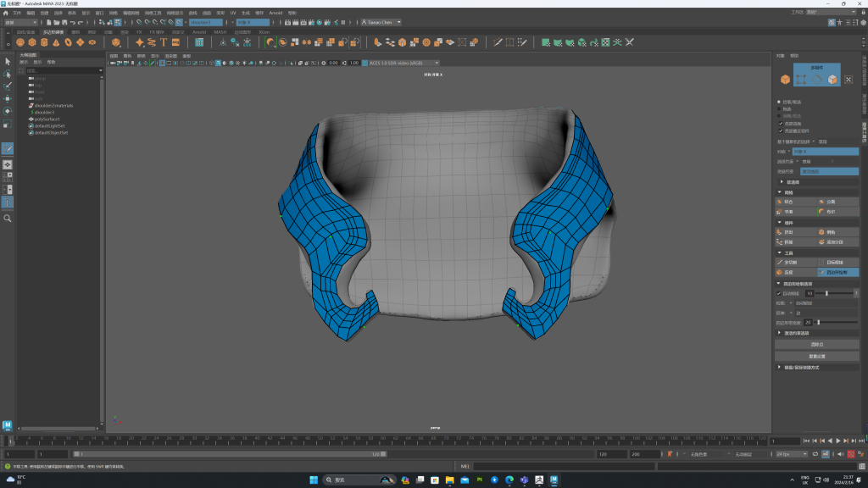Open the UV menu
This screenshot has height=488, width=868.
[x=232, y=13]
